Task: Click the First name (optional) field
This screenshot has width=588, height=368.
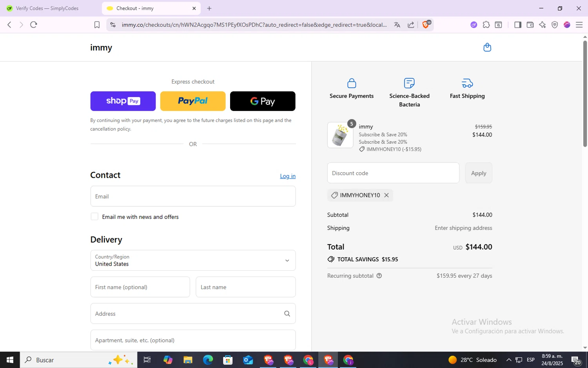Action: click(140, 287)
